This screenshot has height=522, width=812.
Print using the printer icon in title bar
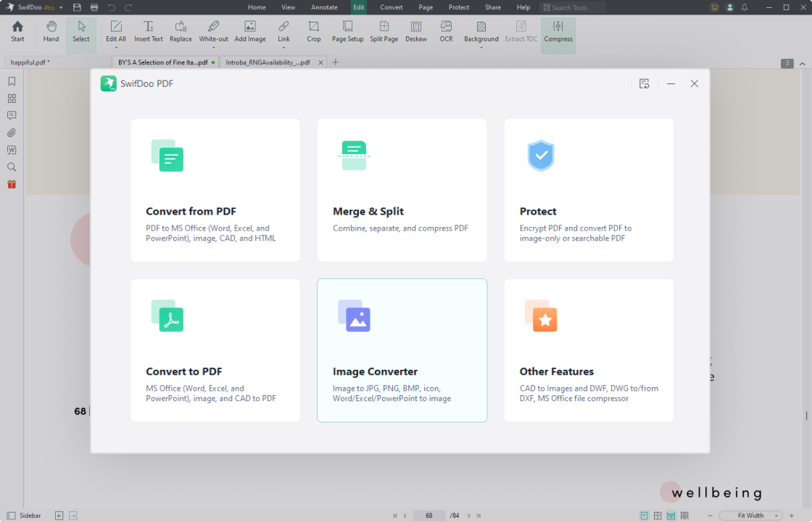[x=94, y=7]
